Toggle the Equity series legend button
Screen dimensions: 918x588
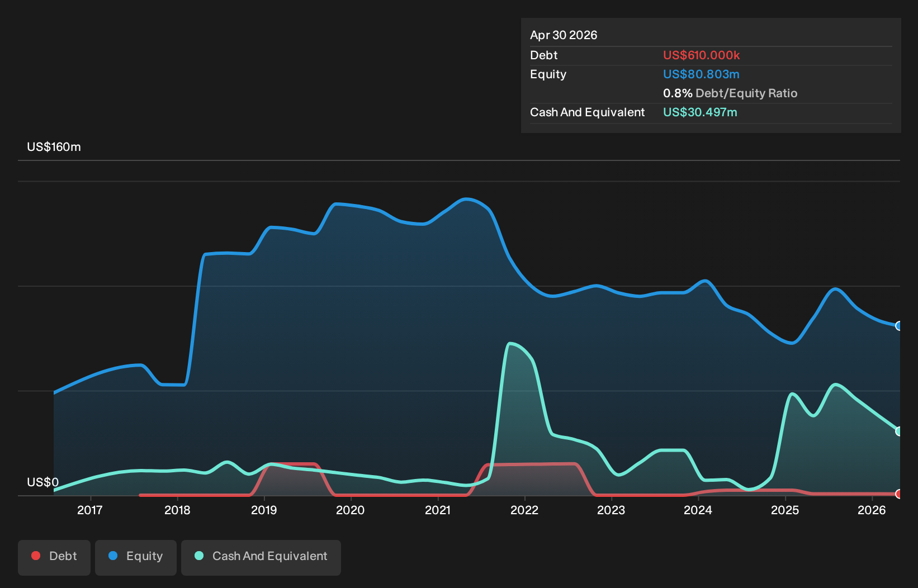136,557
